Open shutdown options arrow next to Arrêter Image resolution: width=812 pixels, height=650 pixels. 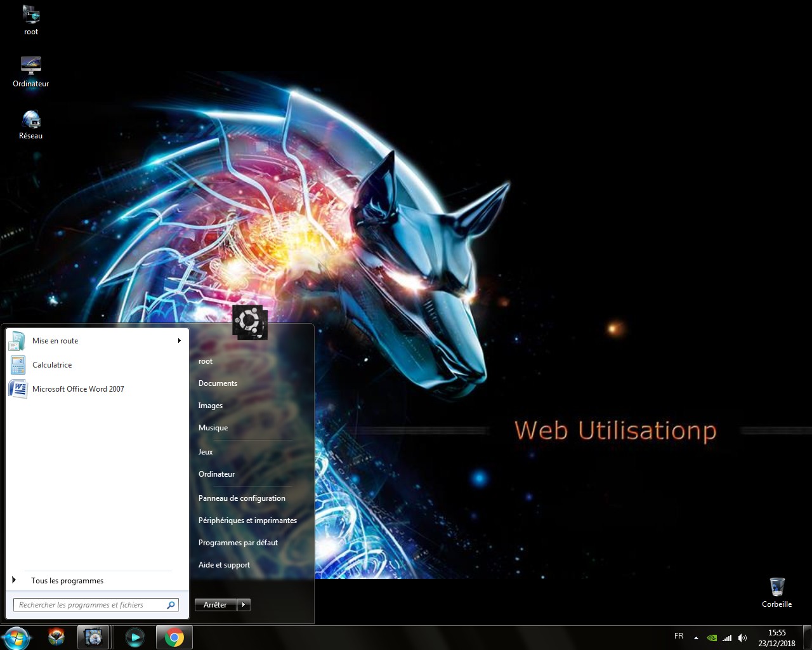tap(244, 605)
